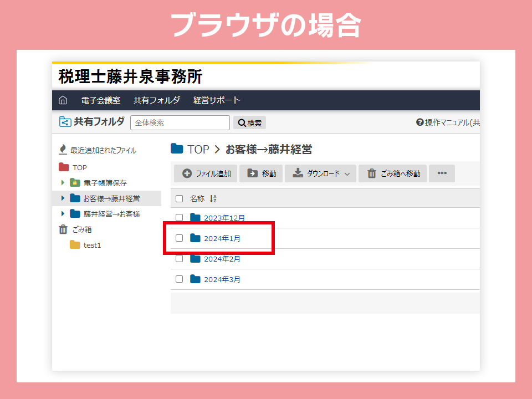Click the 全体検索 search input field

pos(180,123)
